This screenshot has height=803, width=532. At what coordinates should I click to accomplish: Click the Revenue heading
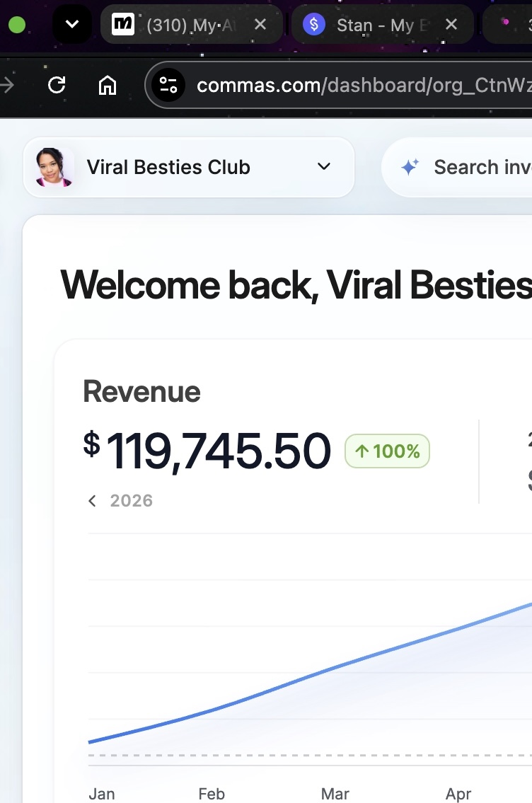[141, 392]
